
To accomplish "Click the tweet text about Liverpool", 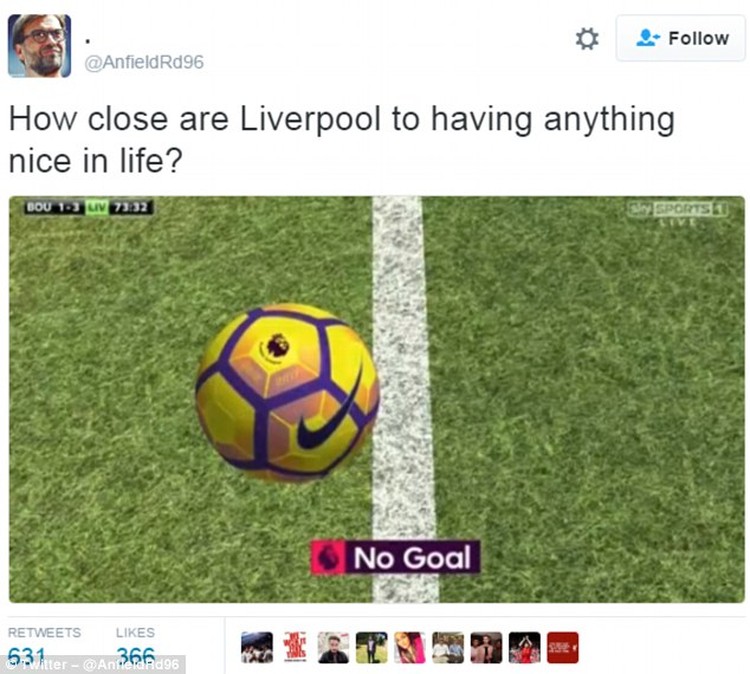I will 342,140.
